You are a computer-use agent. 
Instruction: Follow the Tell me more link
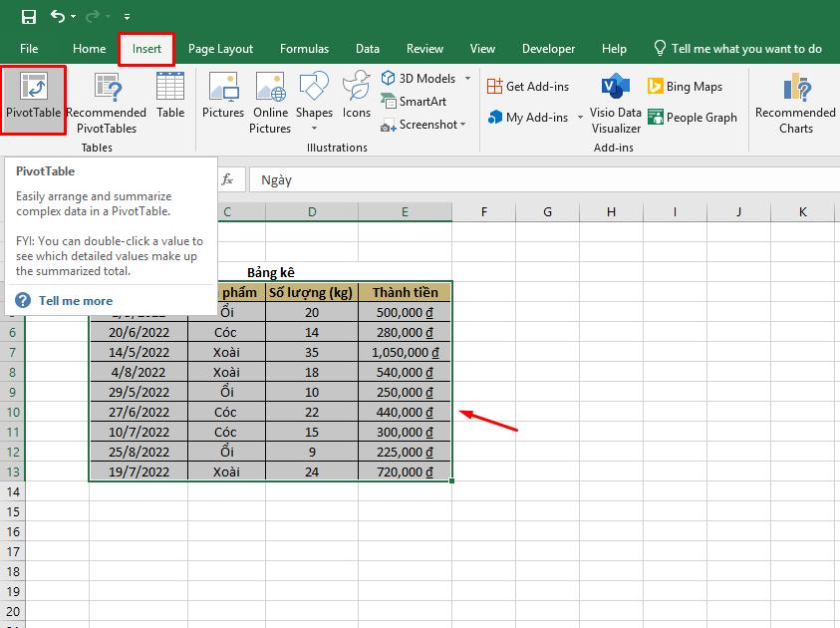75,300
